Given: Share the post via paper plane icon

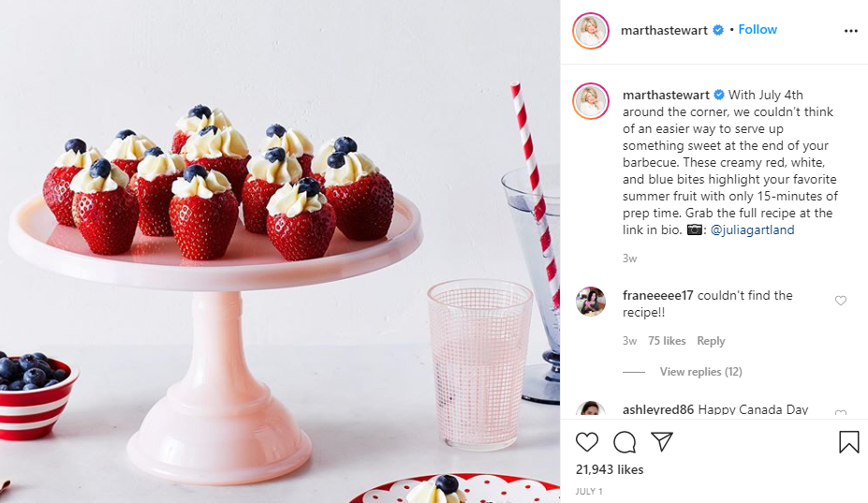Looking at the screenshot, I should click(x=662, y=441).
